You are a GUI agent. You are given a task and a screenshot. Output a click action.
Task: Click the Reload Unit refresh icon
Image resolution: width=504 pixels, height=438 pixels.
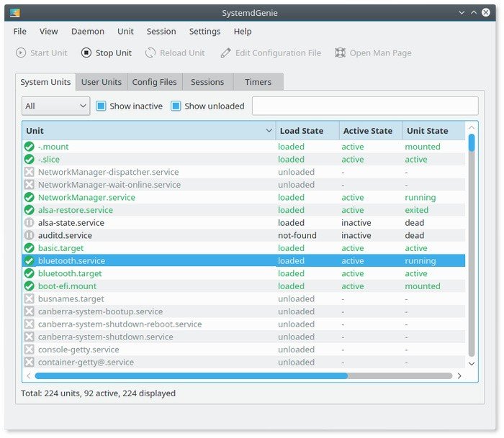click(150, 53)
